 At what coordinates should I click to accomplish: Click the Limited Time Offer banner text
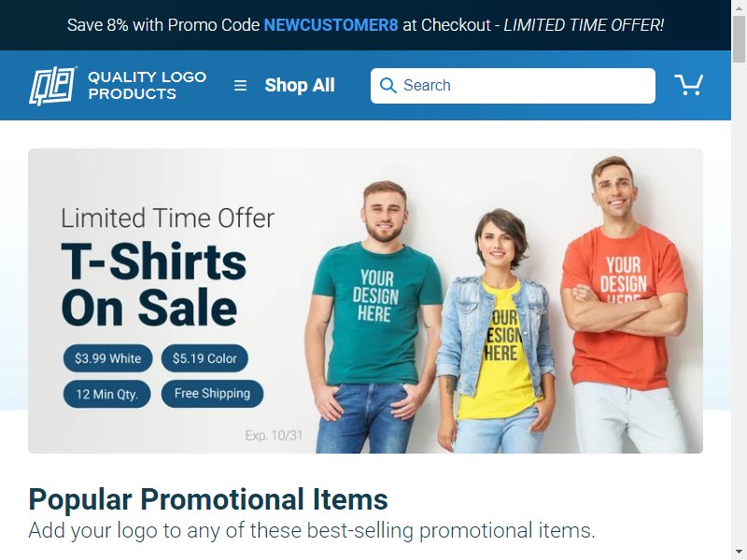(168, 218)
